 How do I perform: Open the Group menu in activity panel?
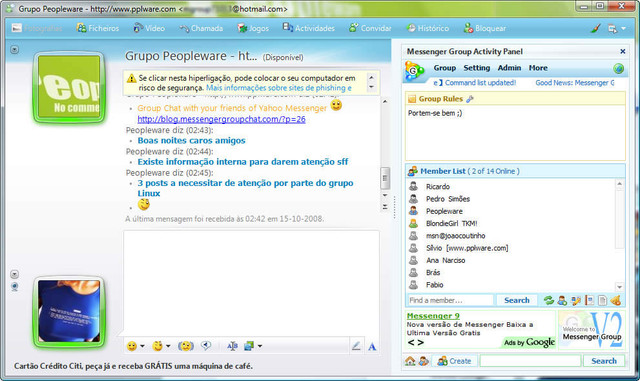[x=444, y=68]
